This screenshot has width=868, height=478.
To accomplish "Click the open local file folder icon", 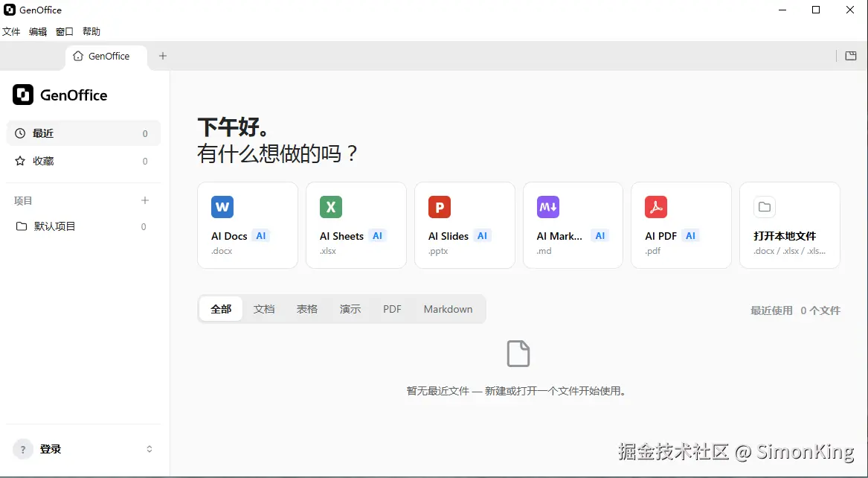I will (x=765, y=207).
